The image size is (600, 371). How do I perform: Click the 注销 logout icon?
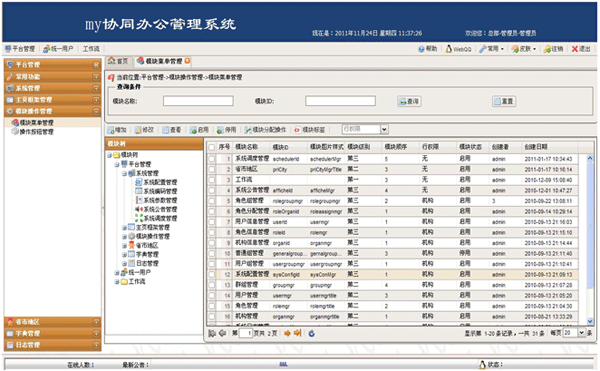click(548, 49)
